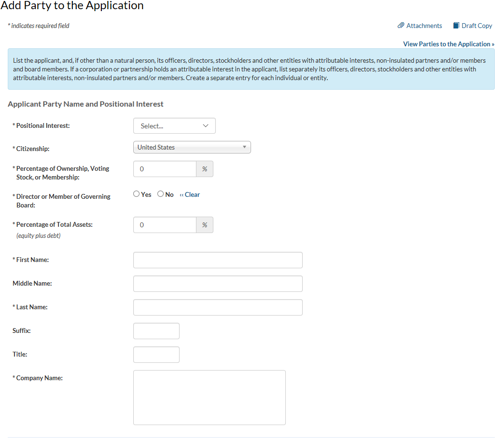Click the percent symbol beside Ownership percentage
504x441 pixels.
coord(205,169)
